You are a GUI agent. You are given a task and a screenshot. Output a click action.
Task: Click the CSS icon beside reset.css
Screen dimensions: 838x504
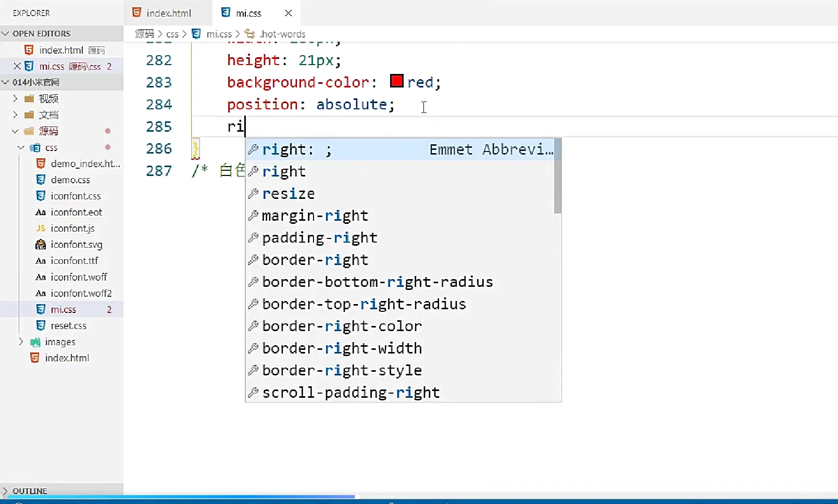click(41, 325)
